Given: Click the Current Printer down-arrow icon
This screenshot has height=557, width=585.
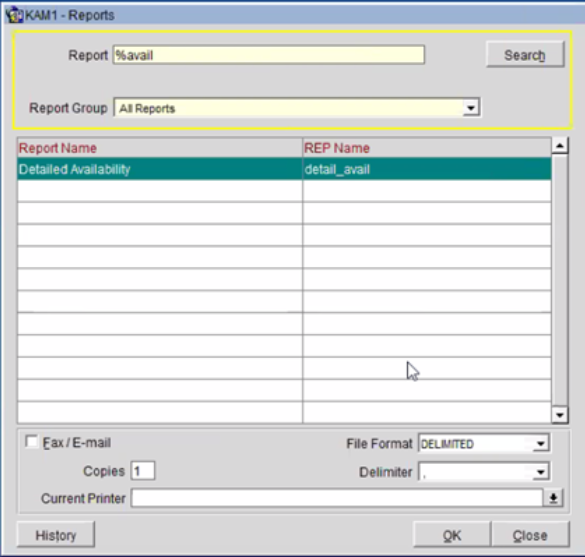Looking at the screenshot, I should [553, 498].
